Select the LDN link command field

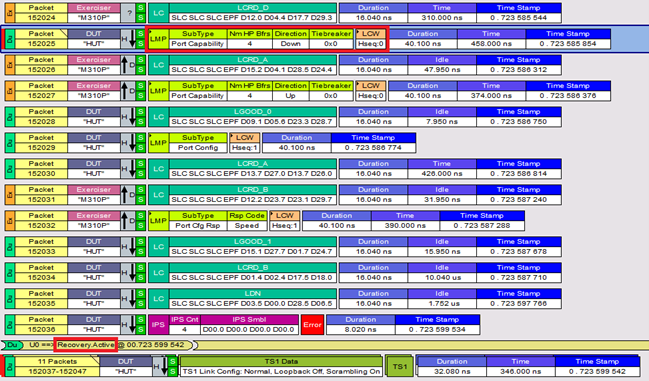point(252,299)
